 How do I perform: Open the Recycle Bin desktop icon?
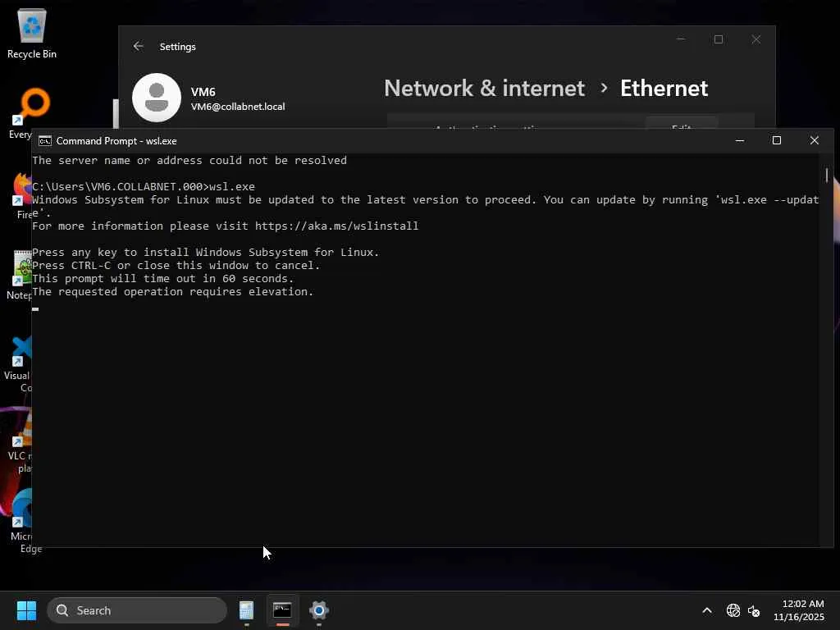coord(32,33)
